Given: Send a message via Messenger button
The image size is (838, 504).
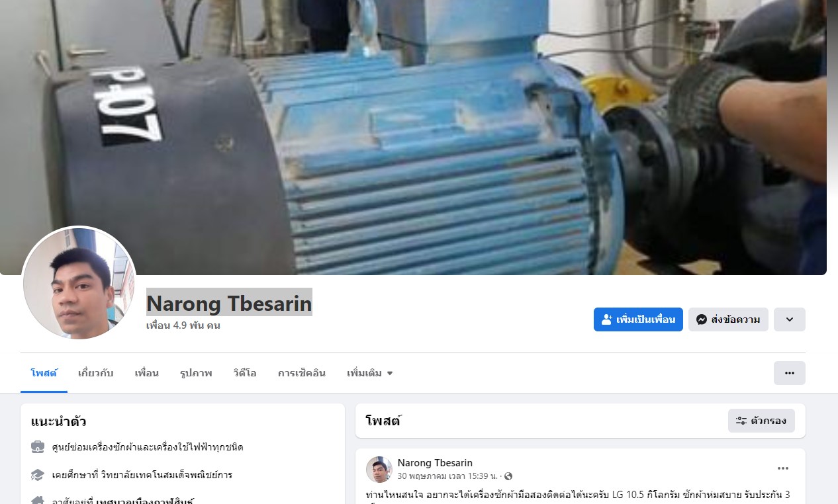Looking at the screenshot, I should [728, 319].
